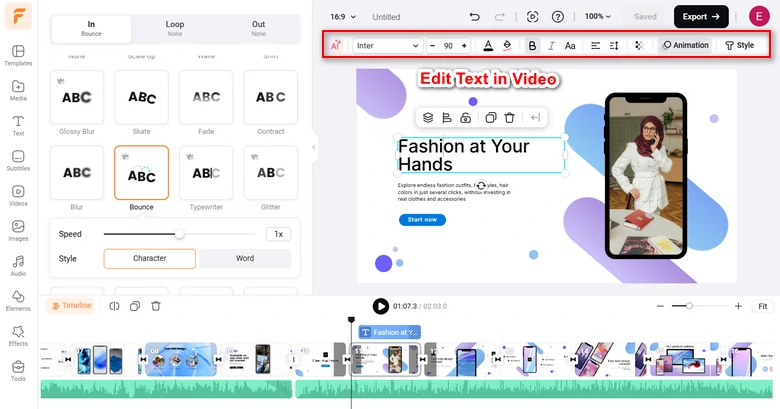Click the split icon in timeline toolbar
The width and height of the screenshot is (780, 409).
coord(115,306)
